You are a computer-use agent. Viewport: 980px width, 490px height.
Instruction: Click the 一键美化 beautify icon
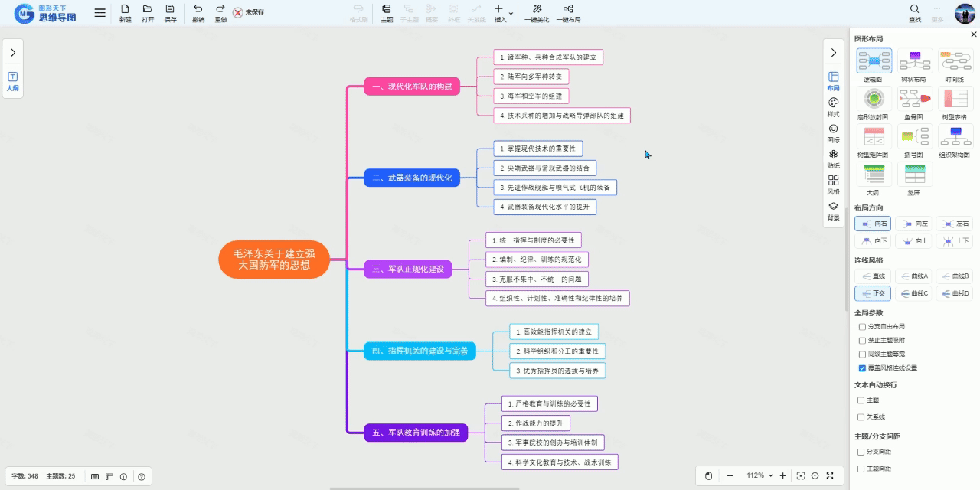(537, 9)
